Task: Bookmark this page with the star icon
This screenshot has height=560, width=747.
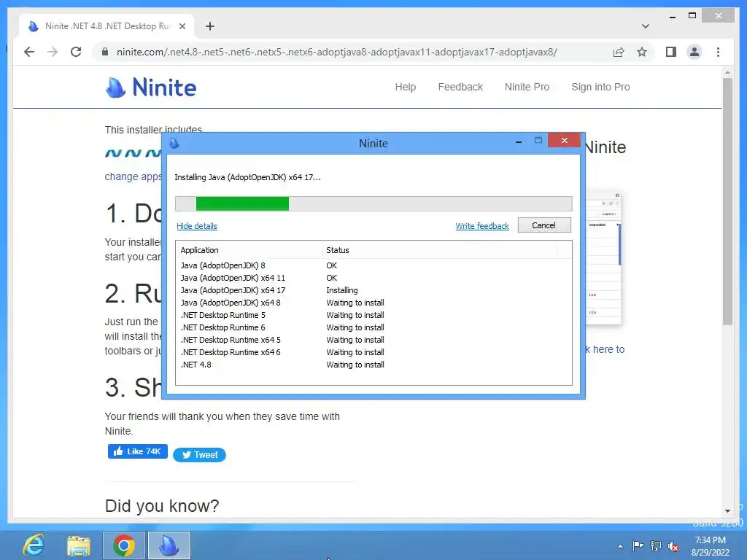Action: coord(642,52)
